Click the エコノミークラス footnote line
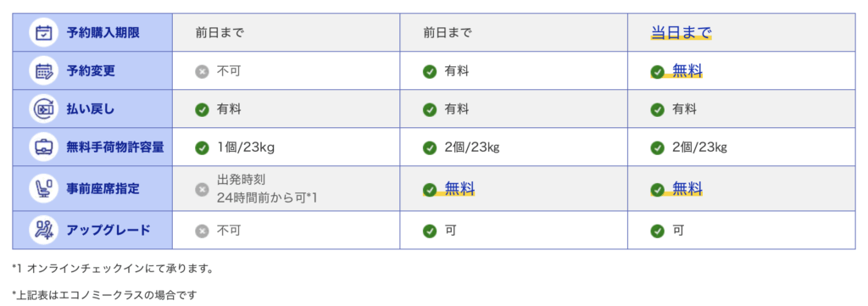Screen dimensions: 868x306 pyautogui.click(x=104, y=295)
